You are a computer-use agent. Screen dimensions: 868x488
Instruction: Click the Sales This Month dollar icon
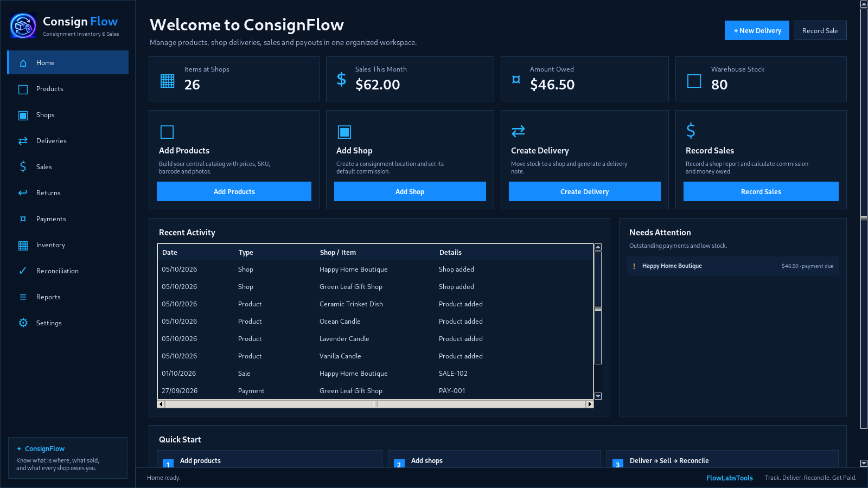[x=341, y=79]
